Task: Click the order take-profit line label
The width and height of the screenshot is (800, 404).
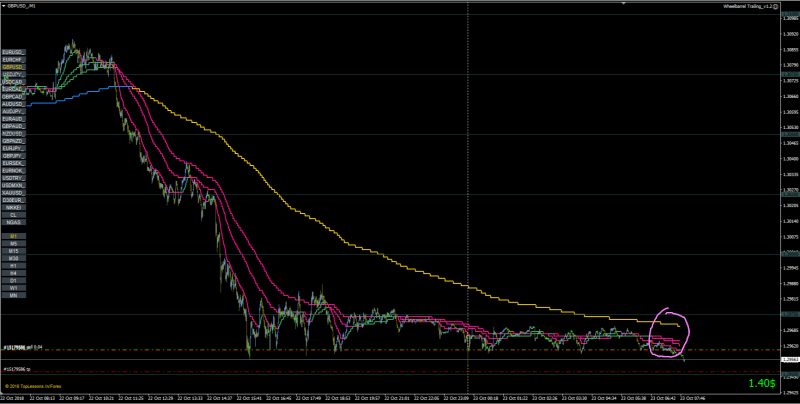Action: tap(17, 369)
